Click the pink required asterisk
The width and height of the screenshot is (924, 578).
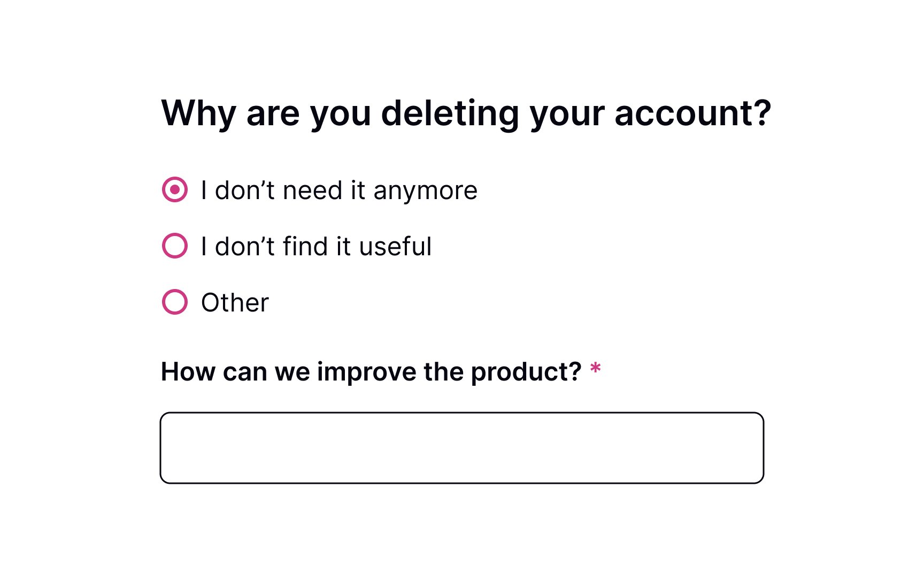tap(595, 369)
